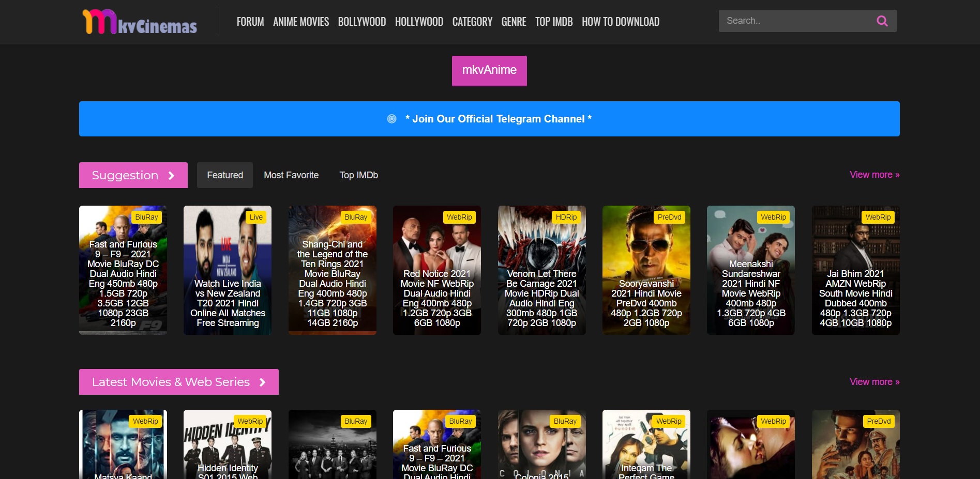Click View more beside Latest Movies
Viewport: 980px width, 479px height.
pos(875,382)
